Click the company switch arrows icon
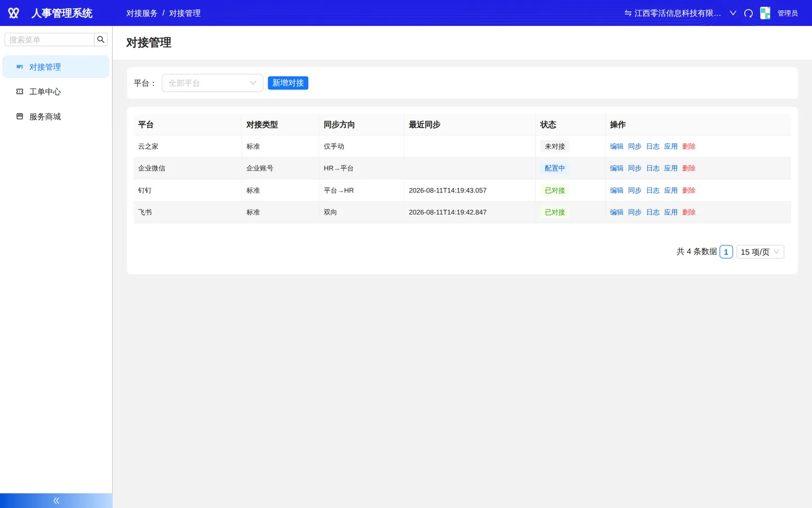 pyautogui.click(x=628, y=13)
